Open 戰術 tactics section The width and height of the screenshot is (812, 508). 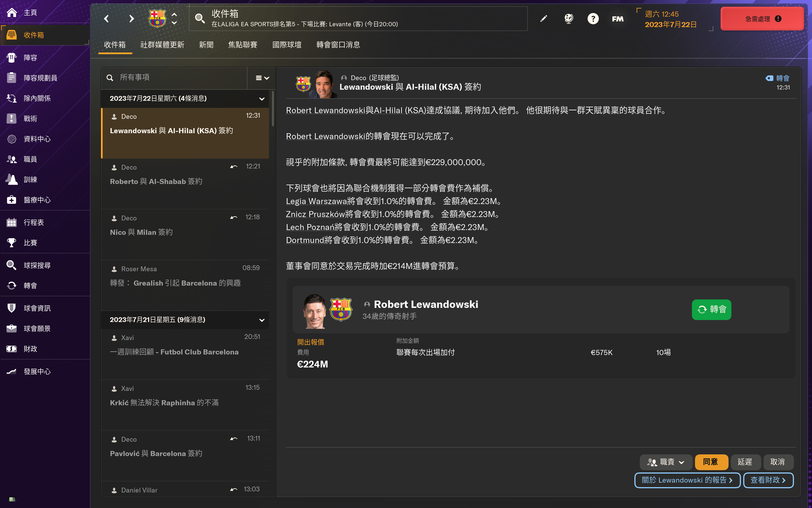pyautogui.click(x=45, y=119)
